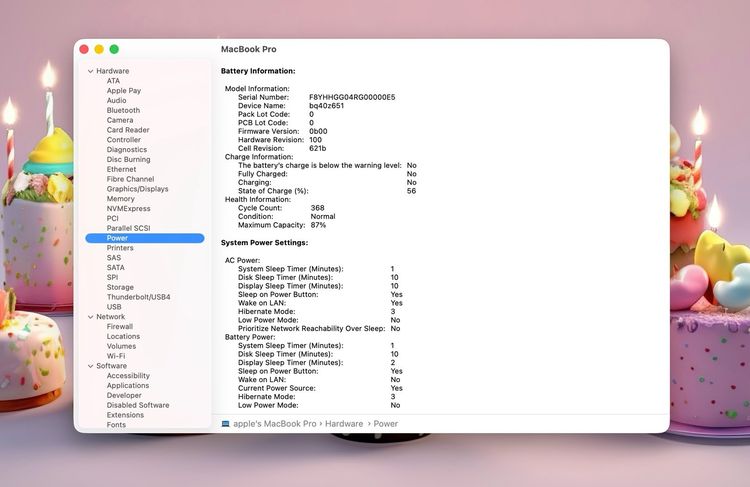This screenshot has height=487, width=750.
Task: Select NVMExpress in the sidebar
Action: pyautogui.click(x=129, y=209)
